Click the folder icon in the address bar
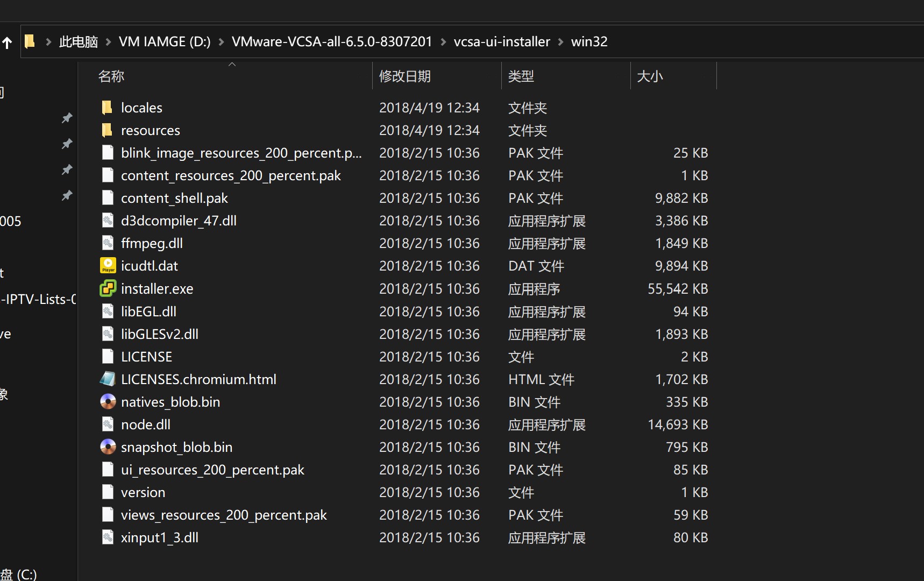 point(30,41)
